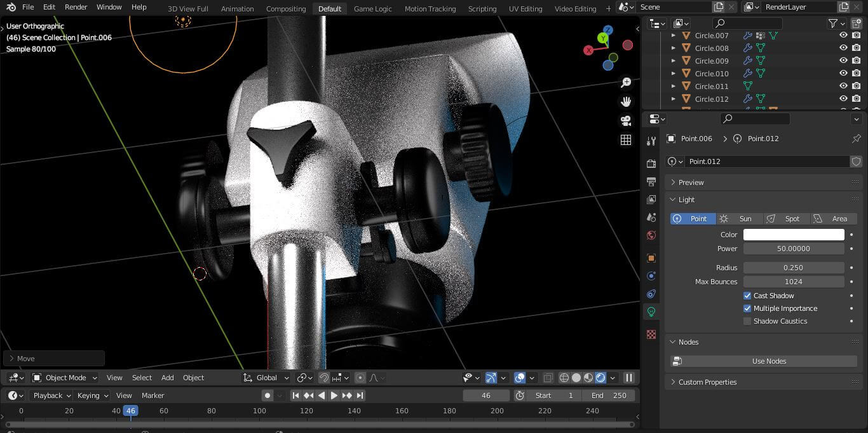Enable the Shadow Caustics checkbox
This screenshot has width=868, height=433.
coord(747,321)
